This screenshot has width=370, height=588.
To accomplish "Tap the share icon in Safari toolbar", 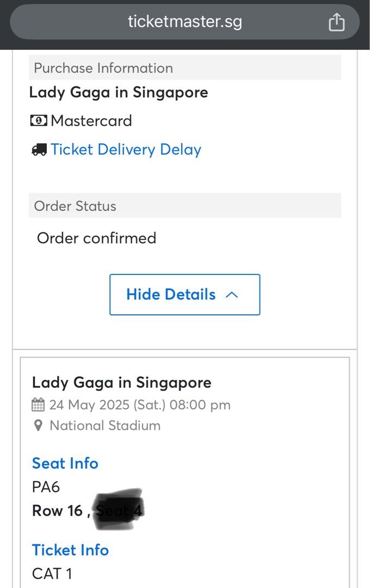I will pos(336,22).
